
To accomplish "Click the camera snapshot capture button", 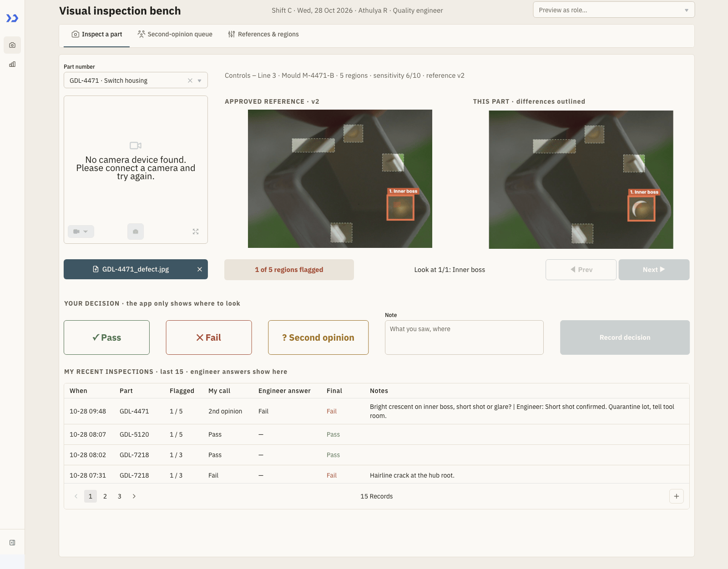I will coord(136,232).
